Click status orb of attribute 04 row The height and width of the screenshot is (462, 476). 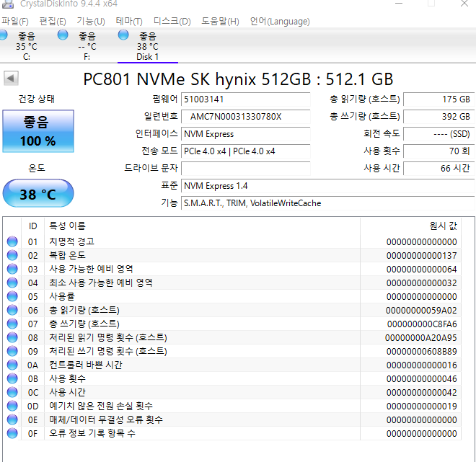coord(12,283)
